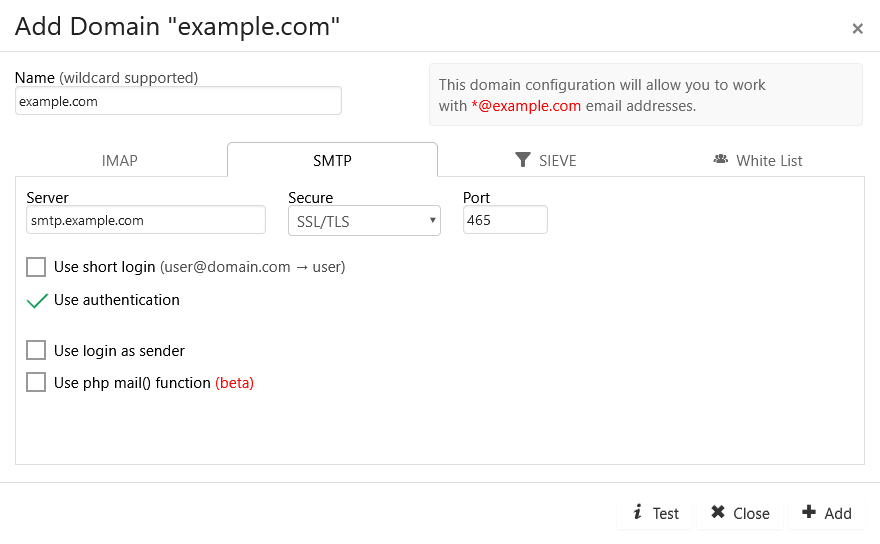Enable Use login as sender checkbox

click(x=36, y=350)
